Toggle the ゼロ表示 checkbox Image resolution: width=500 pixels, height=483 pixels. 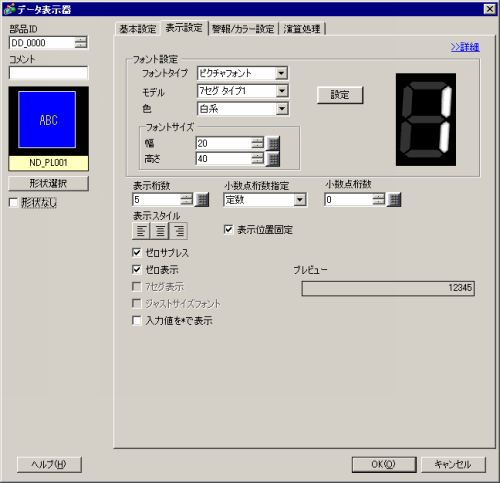click(x=137, y=269)
